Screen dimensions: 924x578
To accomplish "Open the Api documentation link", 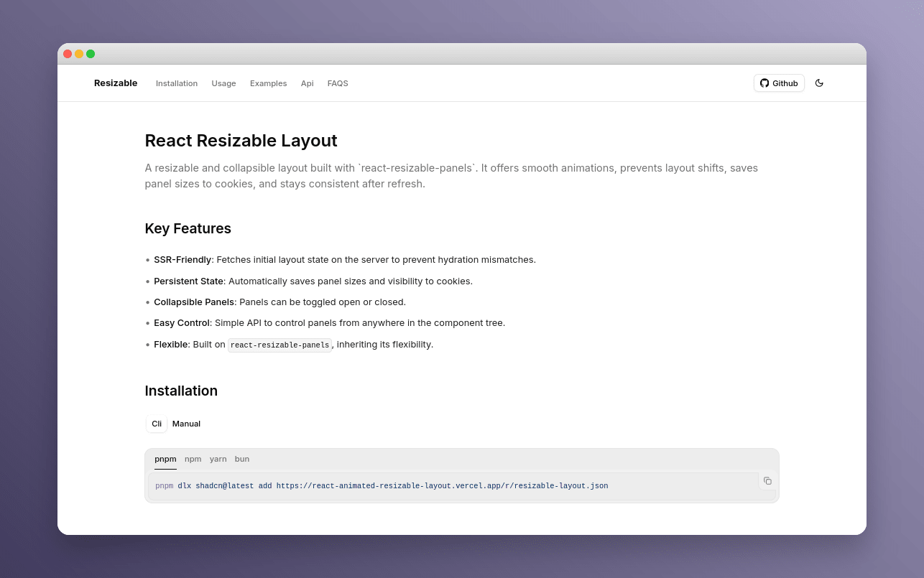I will (x=307, y=83).
